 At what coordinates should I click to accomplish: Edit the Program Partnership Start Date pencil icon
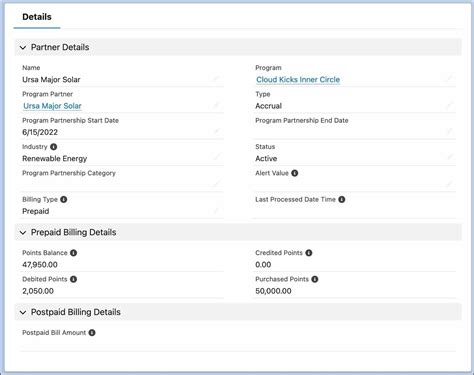(x=216, y=131)
